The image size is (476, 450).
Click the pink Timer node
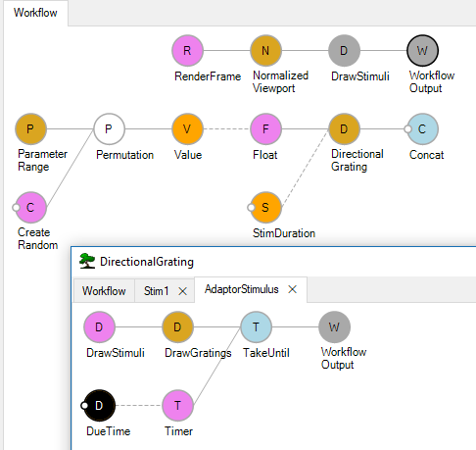click(177, 405)
